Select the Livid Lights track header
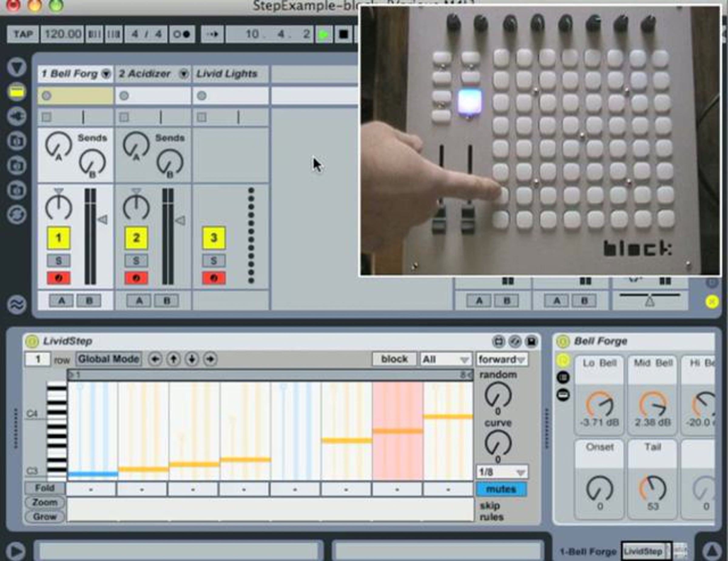This screenshot has height=561, width=728. point(230,74)
